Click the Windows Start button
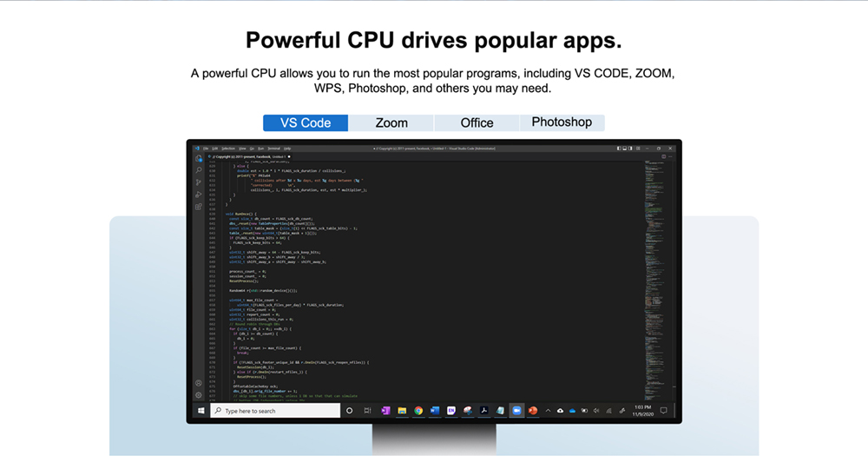 (201, 410)
